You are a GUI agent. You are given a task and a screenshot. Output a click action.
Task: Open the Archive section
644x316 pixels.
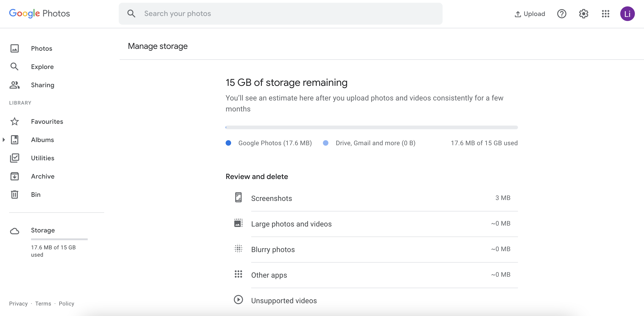pos(43,176)
